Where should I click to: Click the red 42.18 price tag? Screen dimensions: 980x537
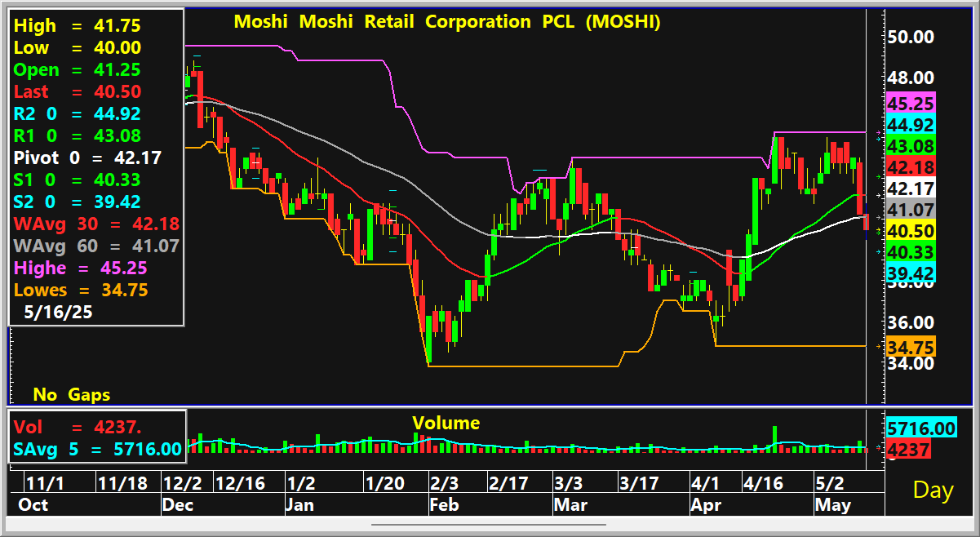(911, 167)
